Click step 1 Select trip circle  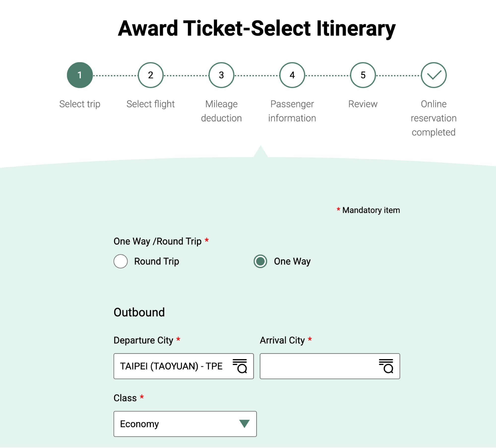pyautogui.click(x=80, y=75)
